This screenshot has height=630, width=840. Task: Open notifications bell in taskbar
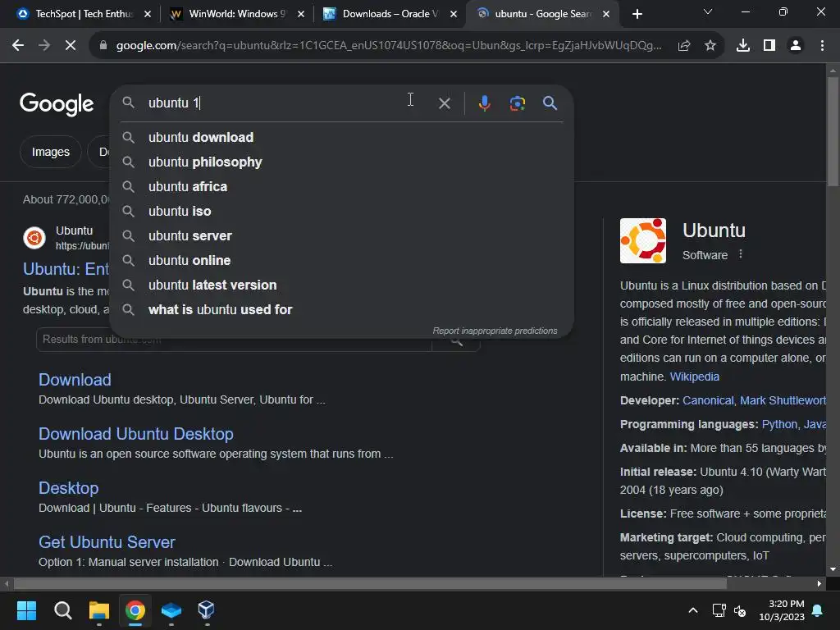point(818,610)
